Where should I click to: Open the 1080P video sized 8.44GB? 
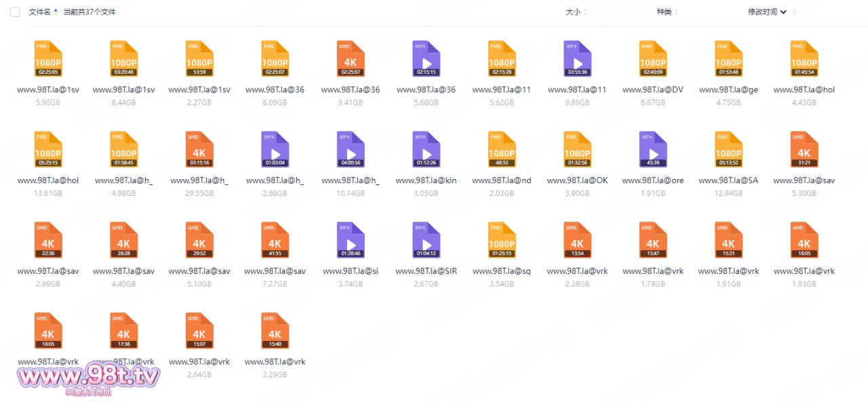click(x=123, y=59)
